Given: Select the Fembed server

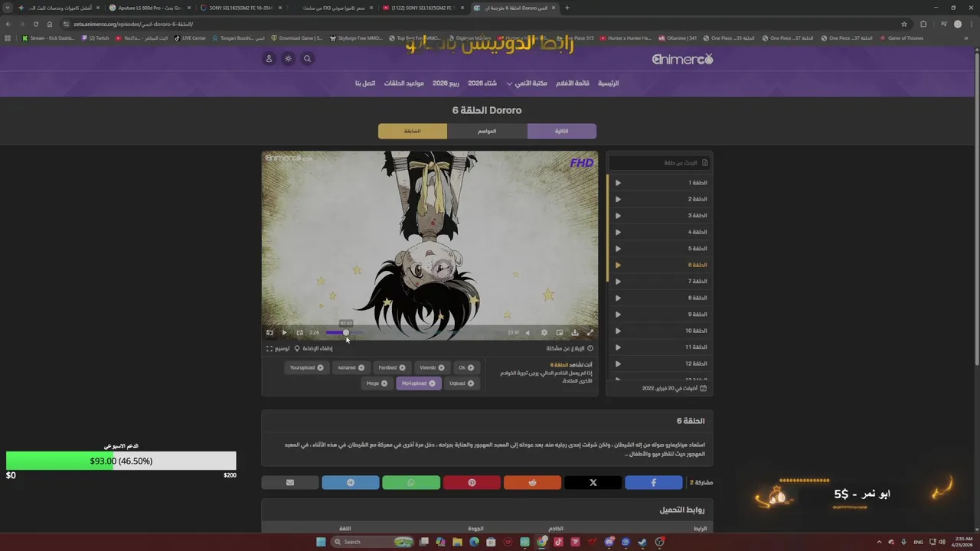Looking at the screenshot, I should [392, 368].
